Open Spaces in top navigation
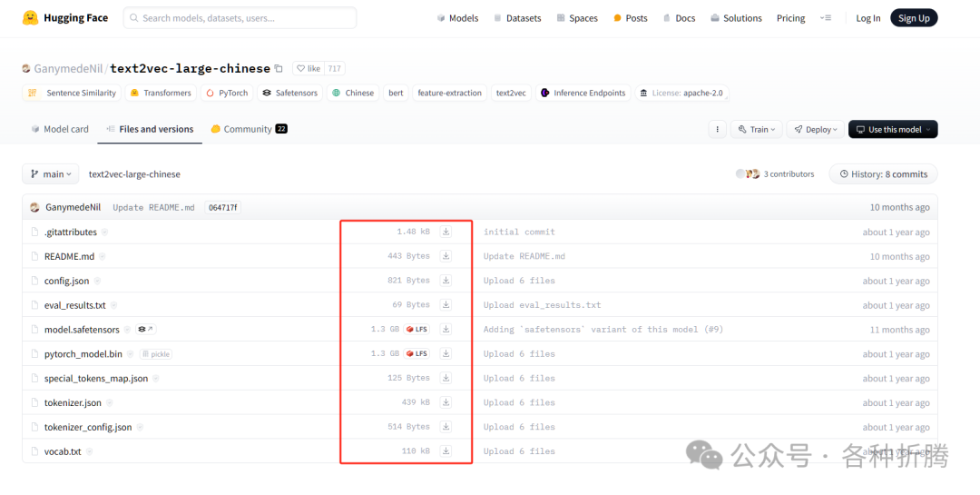Viewport: 980px width, 495px height. click(577, 18)
